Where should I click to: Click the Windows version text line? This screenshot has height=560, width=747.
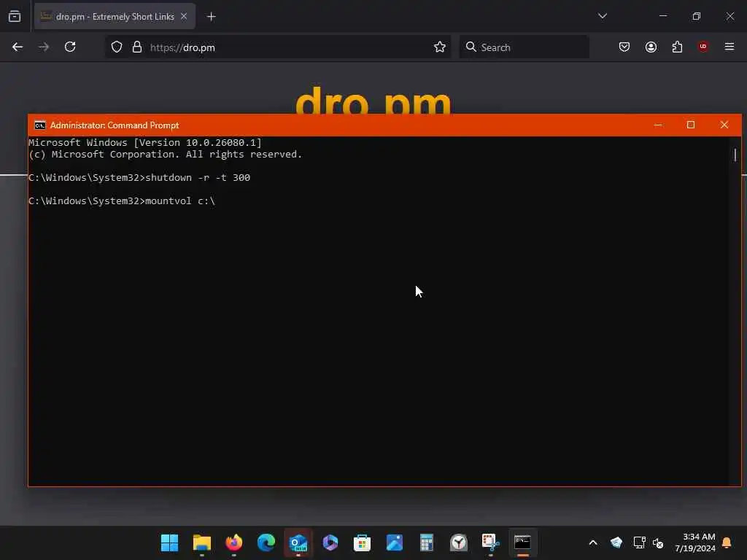coord(145,142)
